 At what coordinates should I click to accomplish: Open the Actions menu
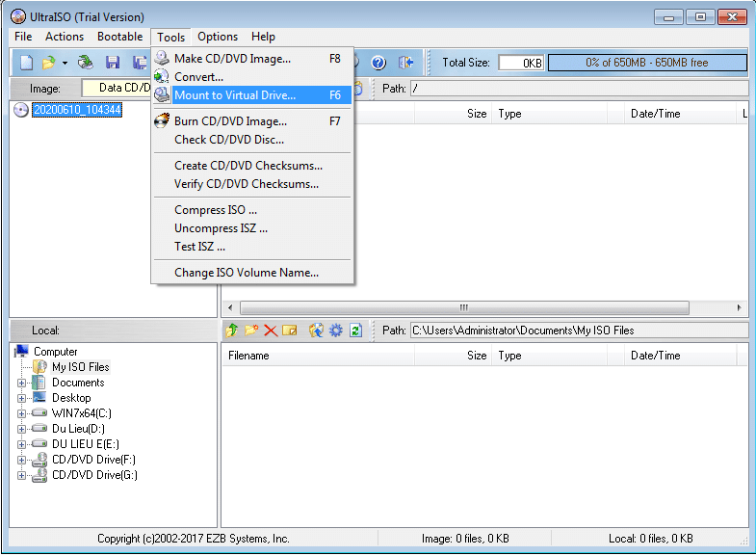tap(65, 37)
